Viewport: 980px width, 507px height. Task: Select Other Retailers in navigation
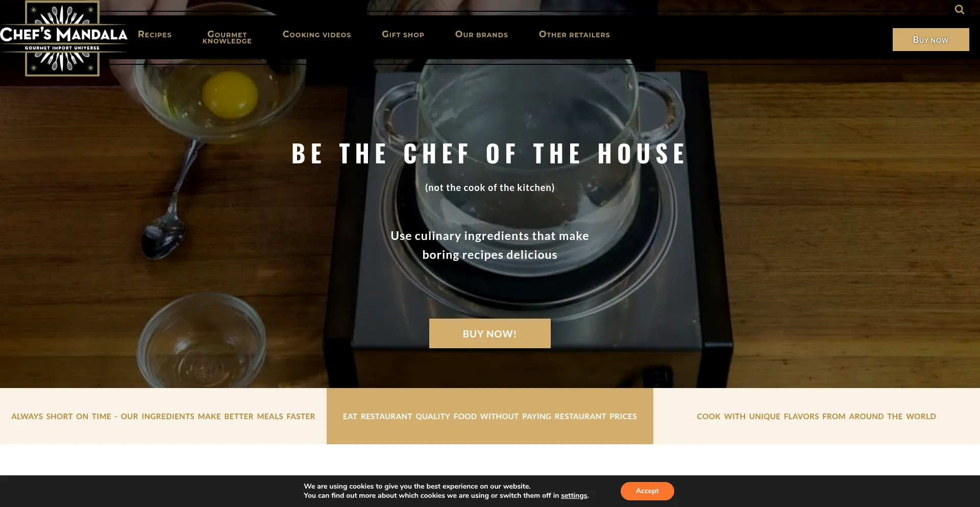(574, 35)
